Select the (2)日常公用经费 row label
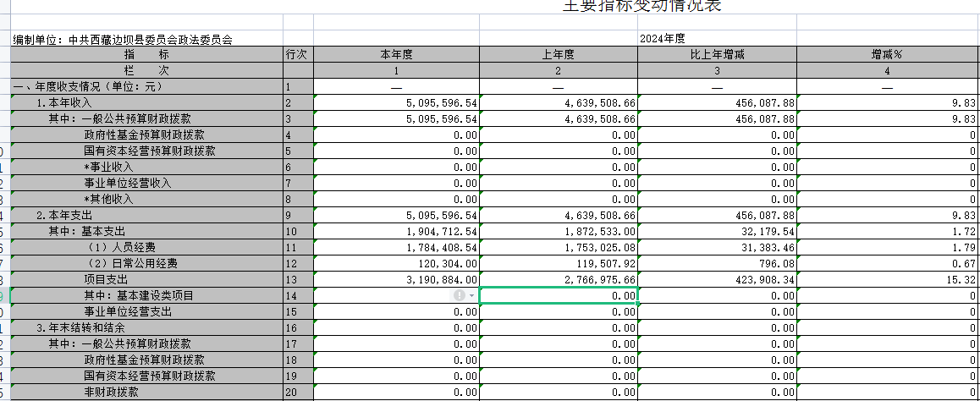Viewport: 980px width, 401px height. tap(147, 264)
